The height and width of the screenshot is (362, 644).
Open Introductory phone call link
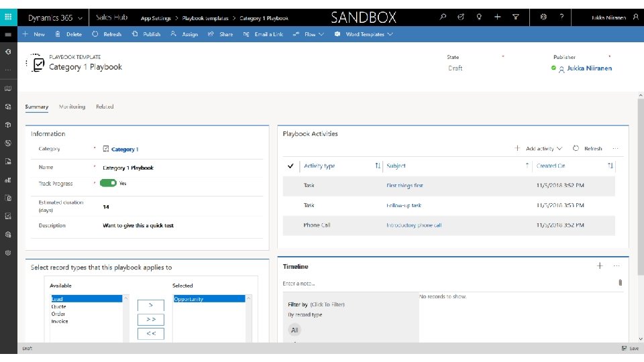pos(414,225)
